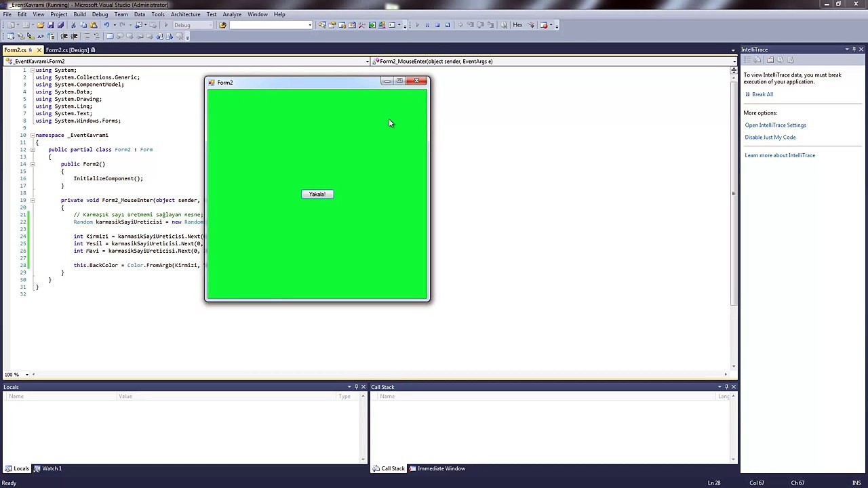Select the Locals tab
Image resolution: width=868 pixels, height=488 pixels.
pyautogui.click(x=17, y=468)
